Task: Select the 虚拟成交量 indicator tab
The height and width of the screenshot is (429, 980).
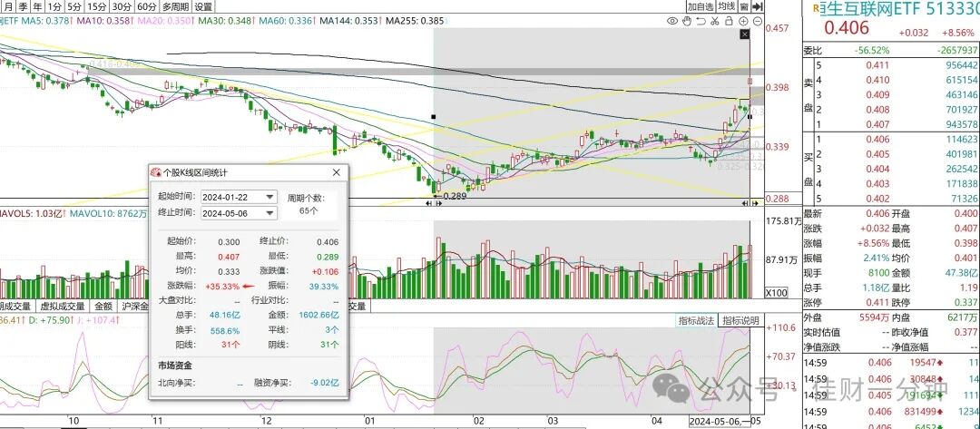Action: coord(62,307)
